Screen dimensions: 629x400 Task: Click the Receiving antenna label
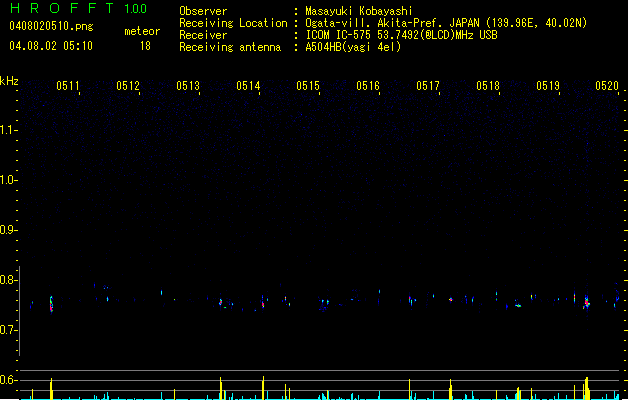pos(230,47)
